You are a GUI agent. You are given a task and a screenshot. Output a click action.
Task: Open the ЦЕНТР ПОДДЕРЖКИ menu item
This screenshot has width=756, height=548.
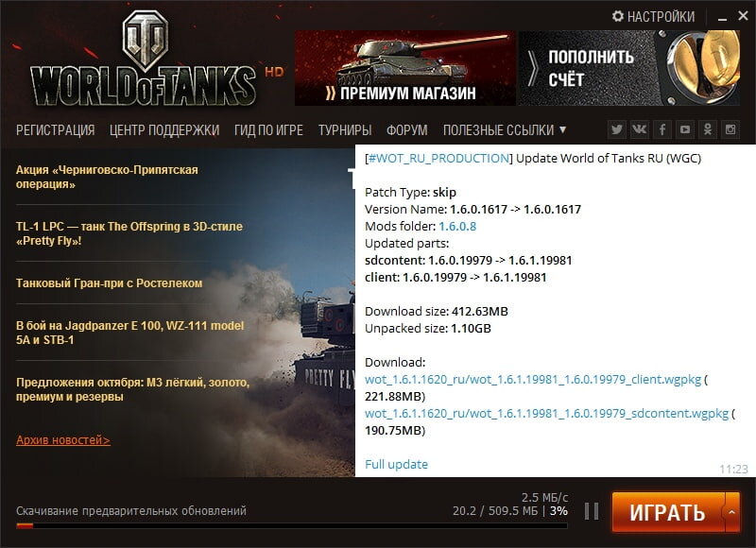pyautogui.click(x=164, y=130)
